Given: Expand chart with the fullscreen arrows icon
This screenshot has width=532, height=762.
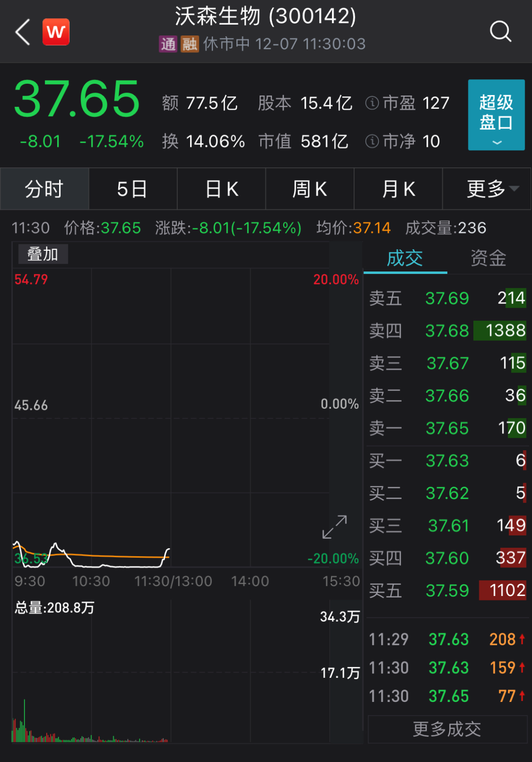Looking at the screenshot, I should click(x=335, y=527).
